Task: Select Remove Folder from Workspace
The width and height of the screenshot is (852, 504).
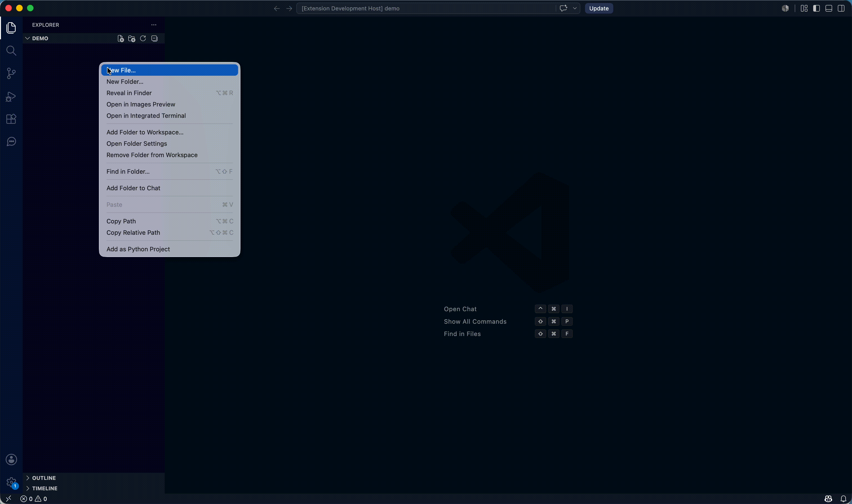Action: [x=169, y=155]
